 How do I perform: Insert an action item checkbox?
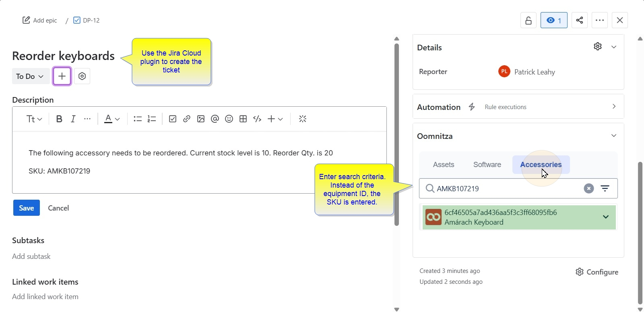(173, 119)
